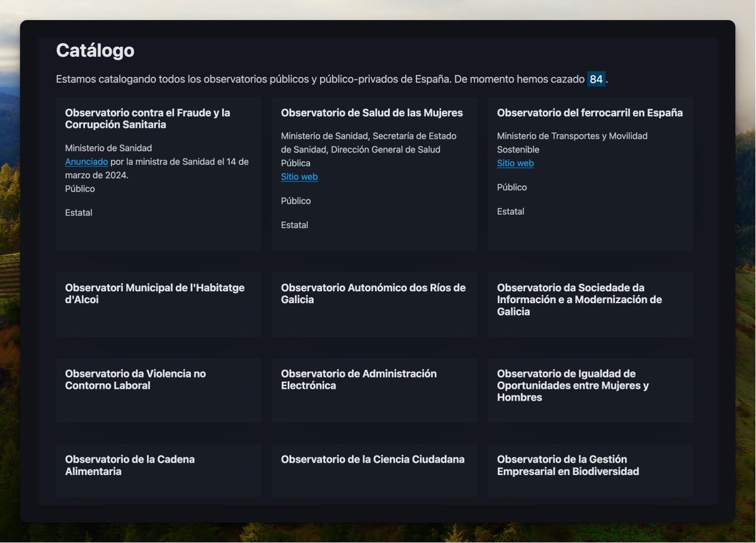Click the Público label in the first card
Screen dimensions: 756x543
point(79,188)
